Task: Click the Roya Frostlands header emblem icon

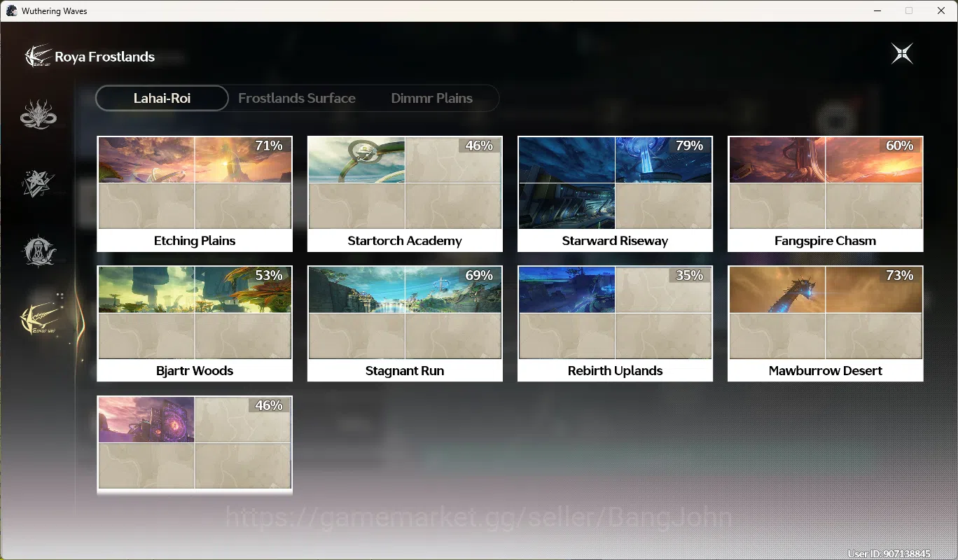Action: coord(38,57)
